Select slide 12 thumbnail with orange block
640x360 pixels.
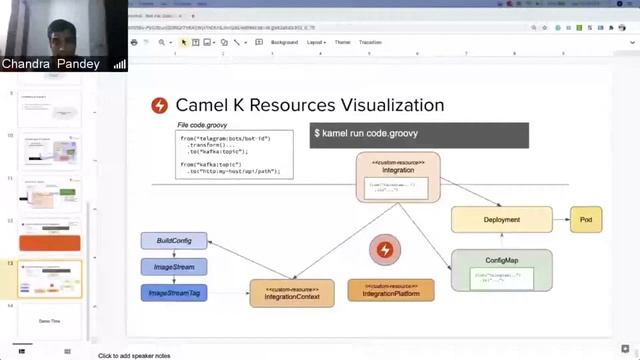pyautogui.click(x=49, y=236)
